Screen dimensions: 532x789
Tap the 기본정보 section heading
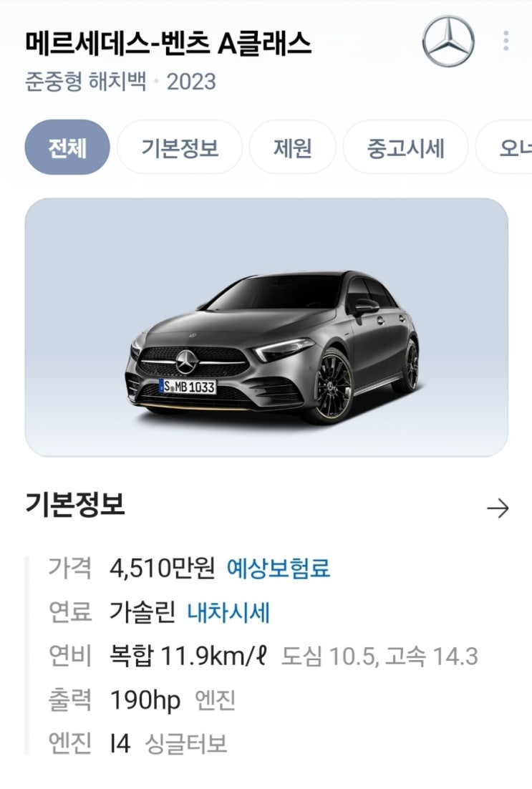[x=75, y=504]
